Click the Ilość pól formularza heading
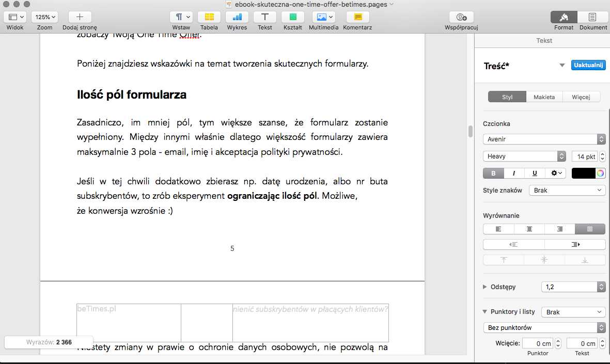The width and height of the screenshot is (610, 364). (132, 94)
